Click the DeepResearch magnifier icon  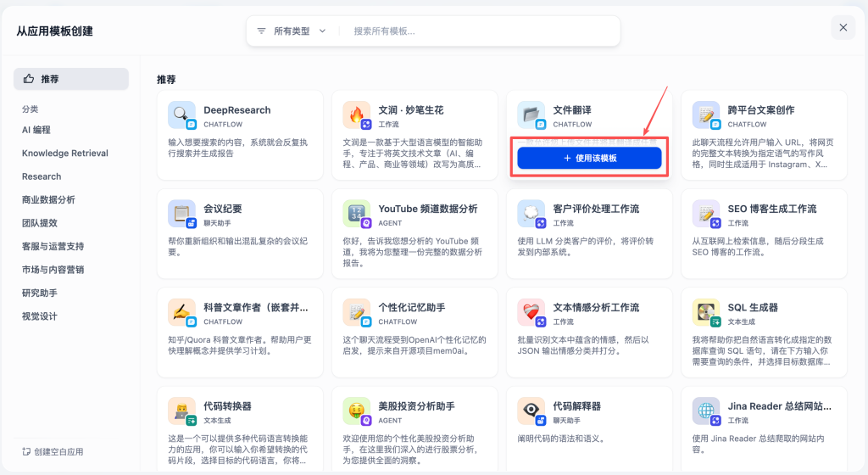tap(181, 115)
